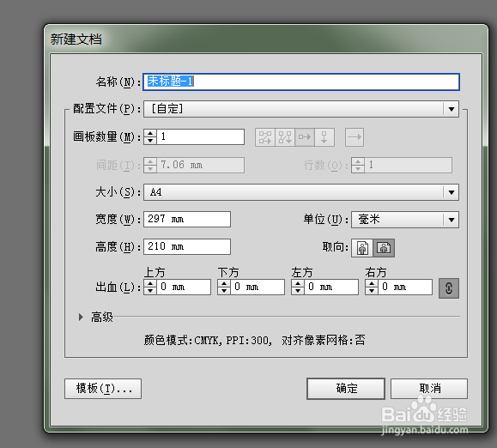
Task: Select portrait orientation icon
Action: (x=362, y=248)
